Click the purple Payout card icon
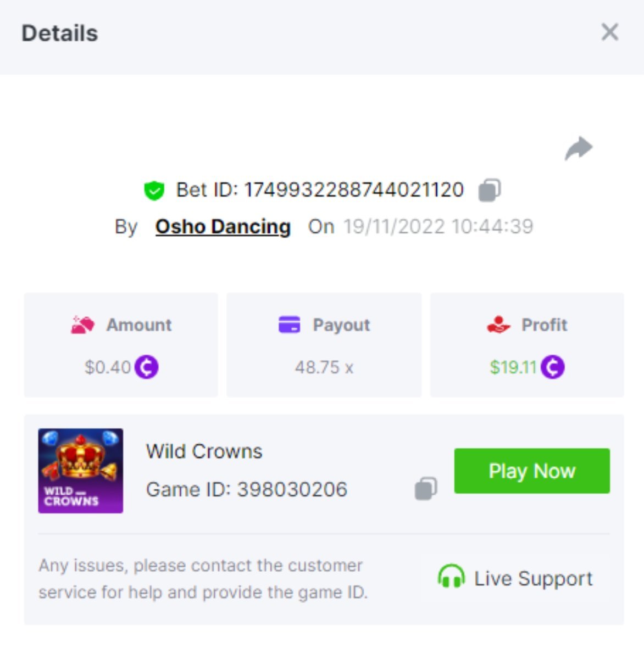This screenshot has width=644, height=659. coord(290,325)
